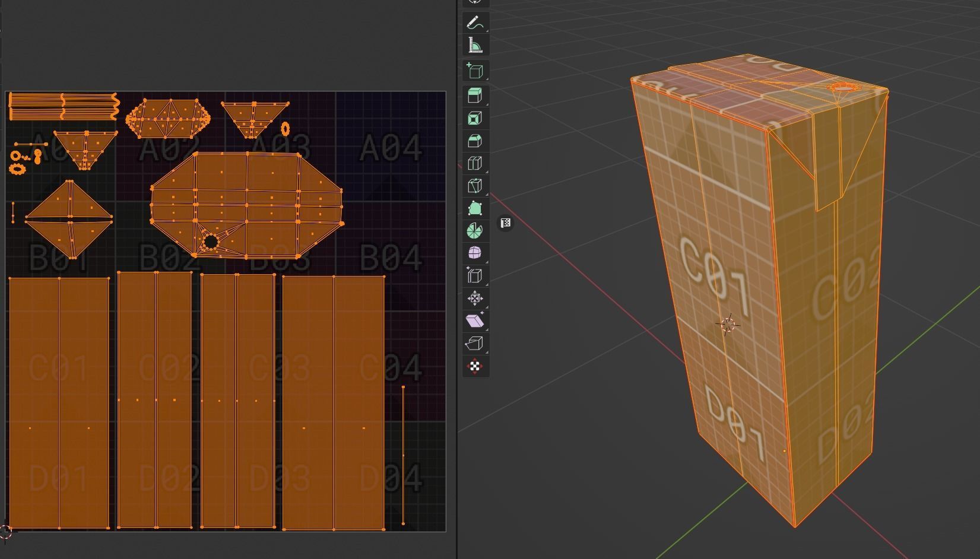Choose the Rip Region tool
The height and width of the screenshot is (559, 980).
pos(475,343)
